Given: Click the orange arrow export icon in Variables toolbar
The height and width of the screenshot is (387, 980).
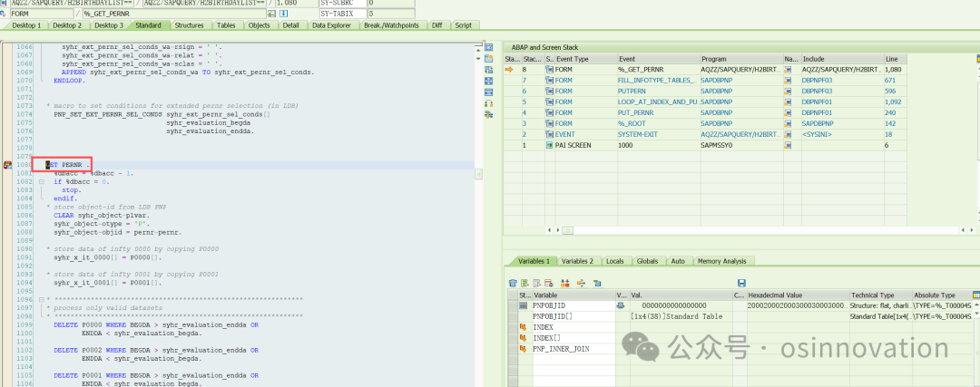Looking at the screenshot, I should [582, 284].
